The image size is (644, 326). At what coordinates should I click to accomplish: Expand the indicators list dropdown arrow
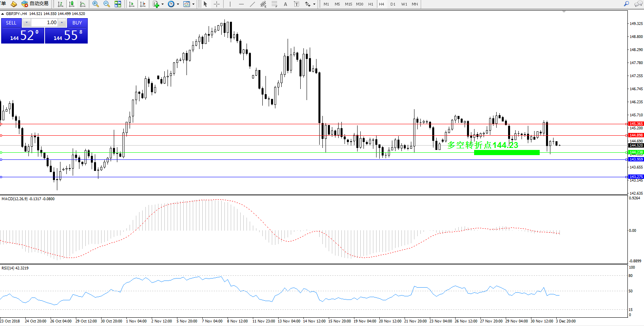point(162,4)
